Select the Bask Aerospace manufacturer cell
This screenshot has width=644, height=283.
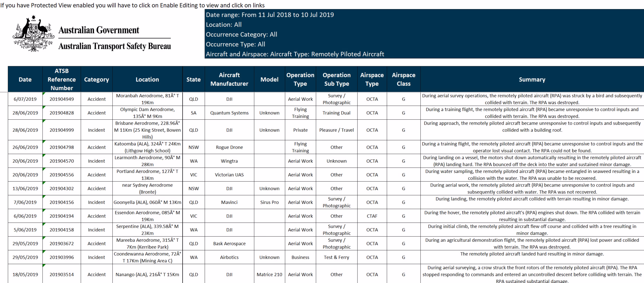point(229,243)
